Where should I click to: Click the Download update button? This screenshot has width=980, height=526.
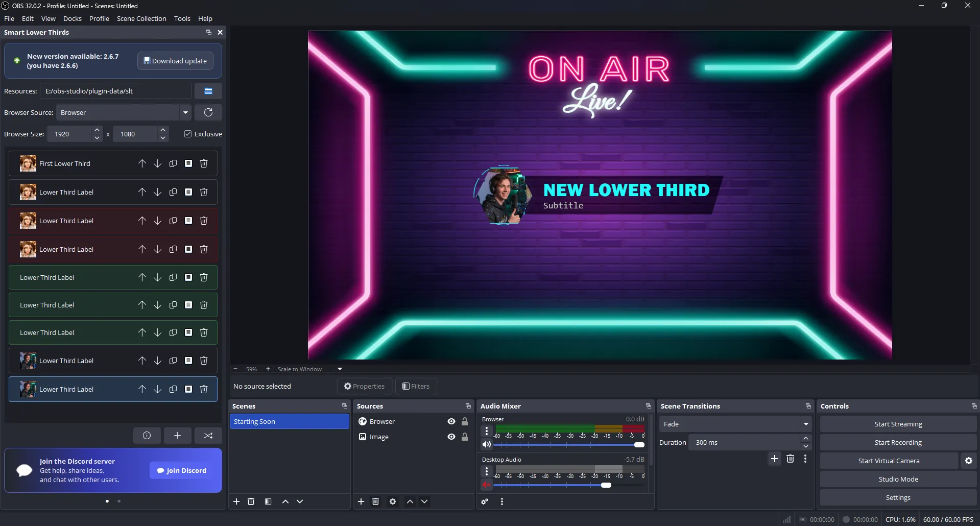(x=175, y=60)
